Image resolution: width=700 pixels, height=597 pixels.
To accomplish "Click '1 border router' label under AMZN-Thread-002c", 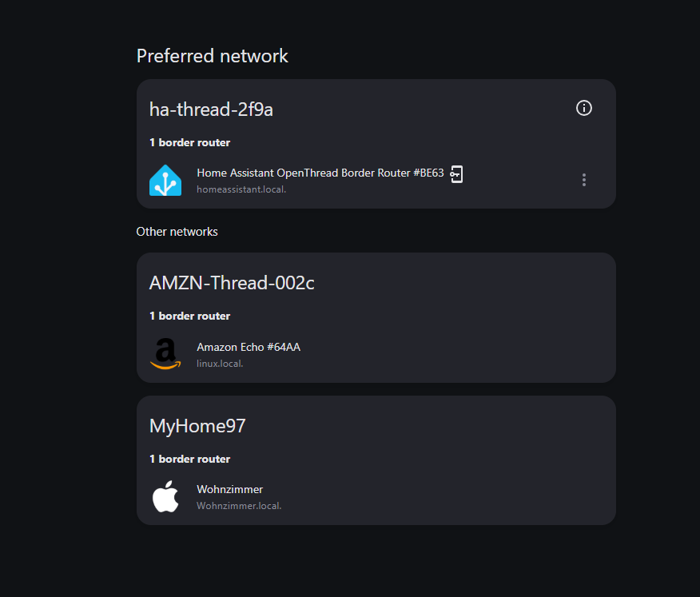I will [189, 316].
